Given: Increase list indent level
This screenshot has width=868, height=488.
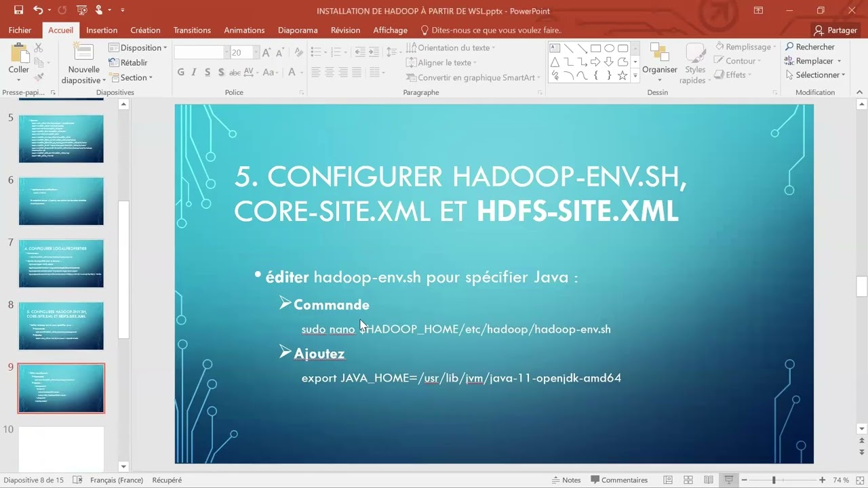Looking at the screenshot, I should [x=374, y=52].
